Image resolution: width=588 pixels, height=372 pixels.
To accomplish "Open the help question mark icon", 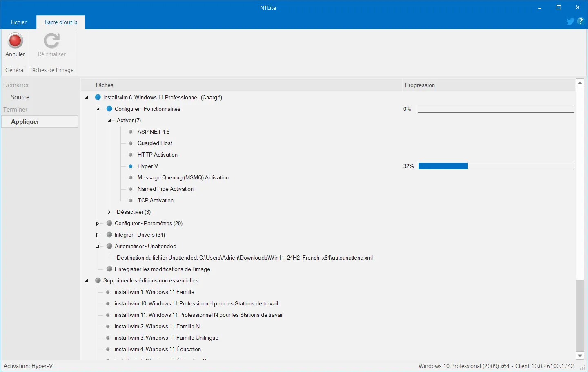I will [581, 21].
